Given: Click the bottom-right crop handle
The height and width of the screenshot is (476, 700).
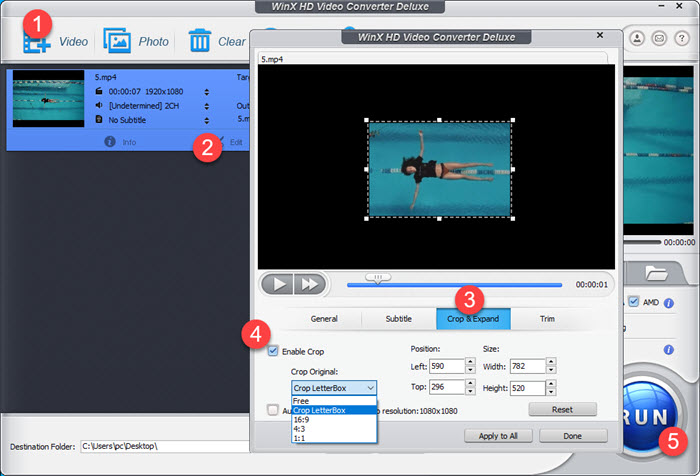Looking at the screenshot, I should [513, 219].
